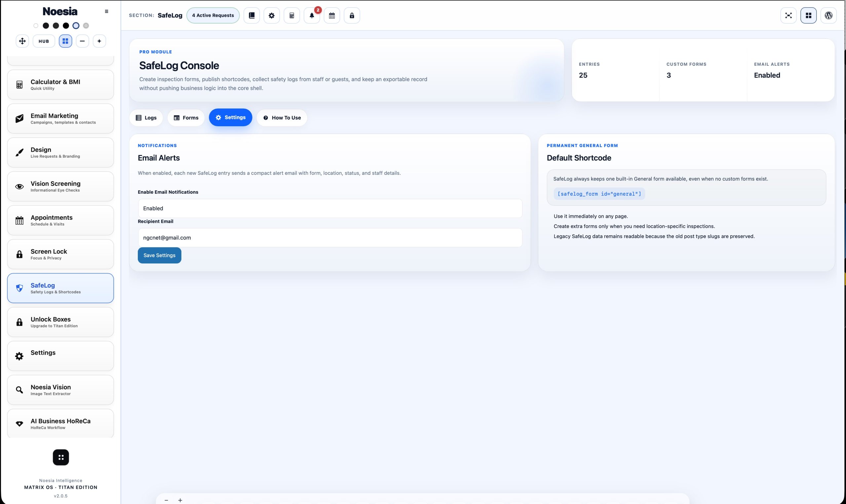Open Calculator & BMI module
The image size is (846, 504).
(x=60, y=85)
